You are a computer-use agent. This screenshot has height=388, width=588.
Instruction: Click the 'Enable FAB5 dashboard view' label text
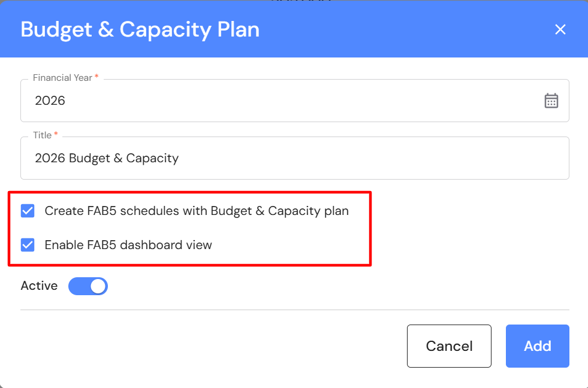coord(128,245)
